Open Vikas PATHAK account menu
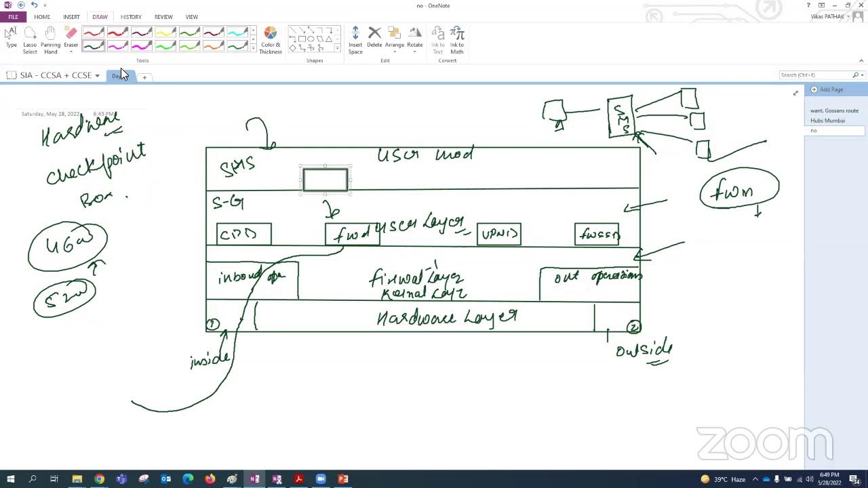The image size is (868, 488). (x=830, y=16)
